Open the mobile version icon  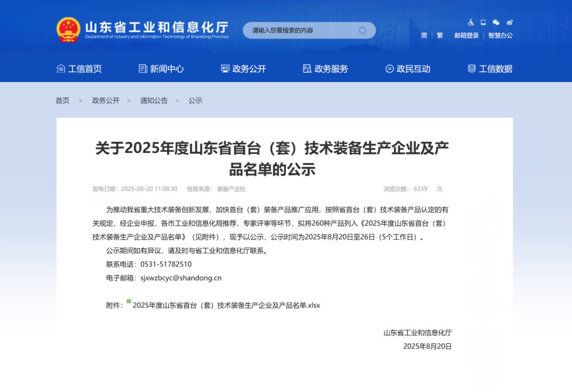483,22
